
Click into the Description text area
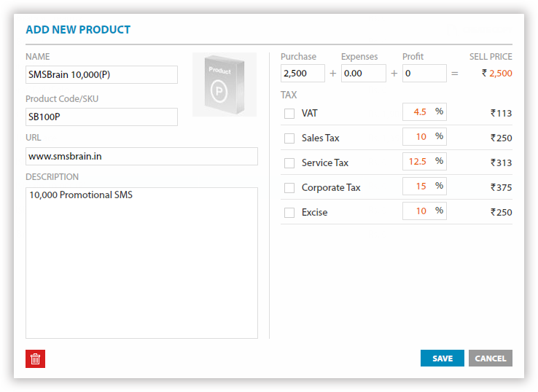[141, 263]
